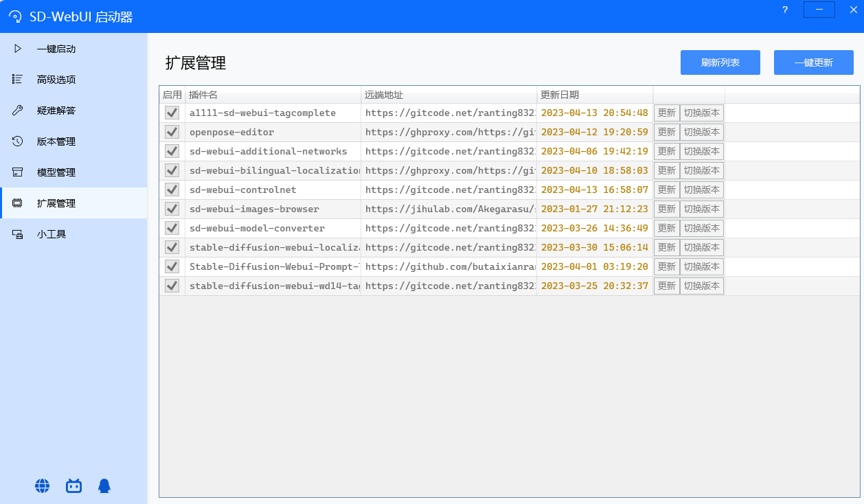Open help via the question mark icon
This screenshot has height=504, width=864.
(x=785, y=10)
